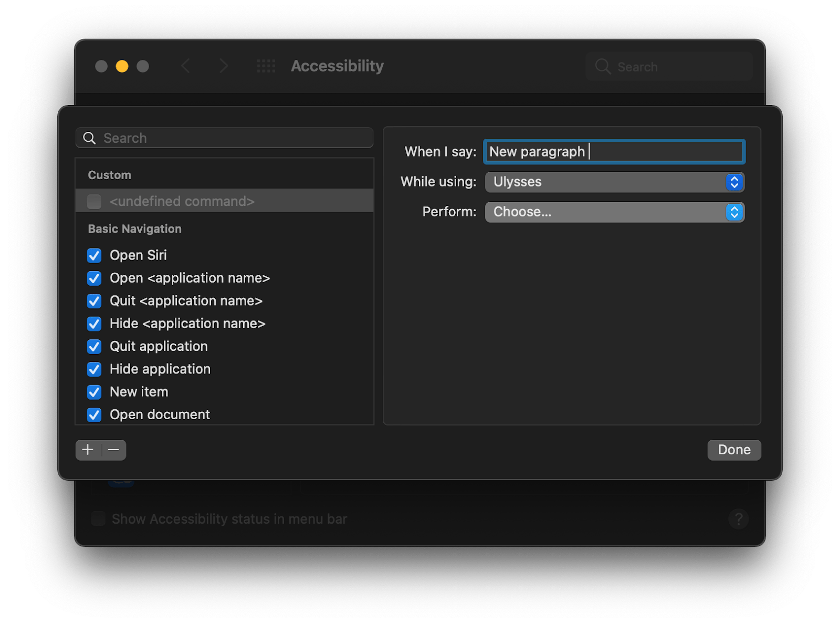This screenshot has width=840, height=623.
Task: Click the Accessibility window title
Action: [x=338, y=66]
